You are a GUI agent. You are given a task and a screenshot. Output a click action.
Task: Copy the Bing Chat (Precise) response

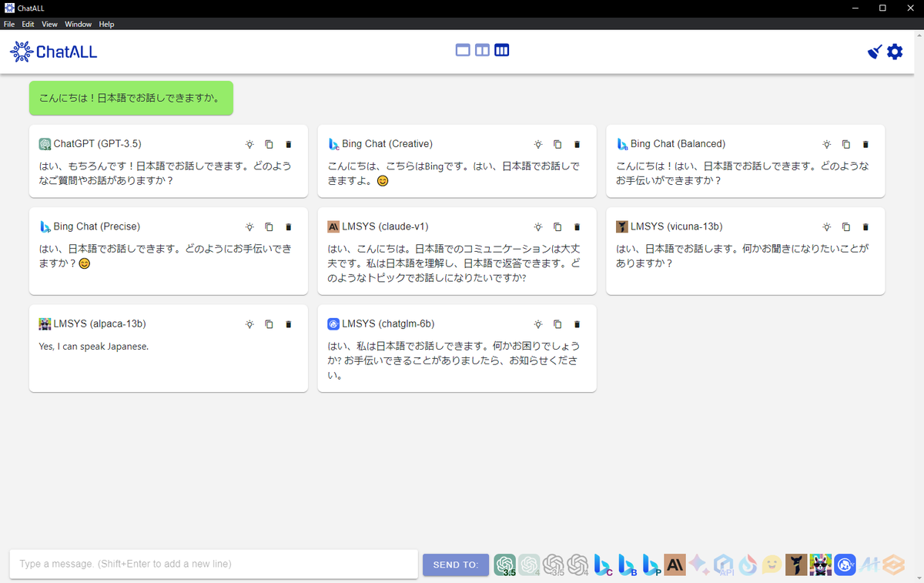point(269,226)
